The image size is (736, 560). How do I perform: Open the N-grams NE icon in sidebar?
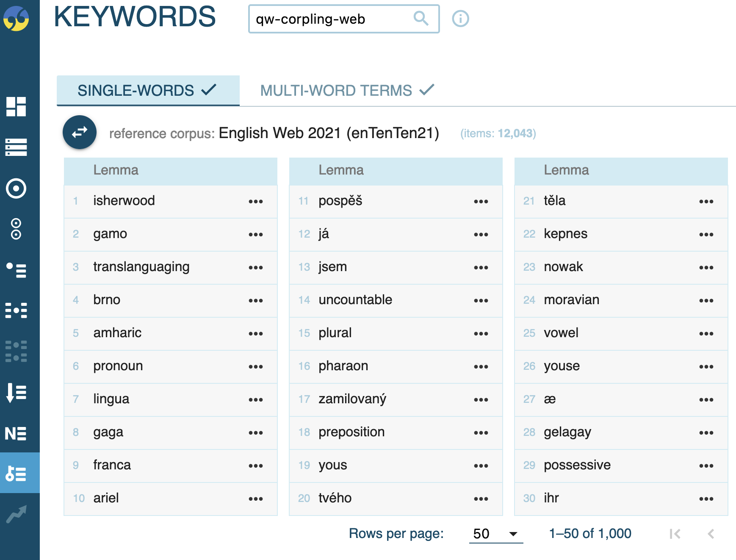click(x=16, y=433)
